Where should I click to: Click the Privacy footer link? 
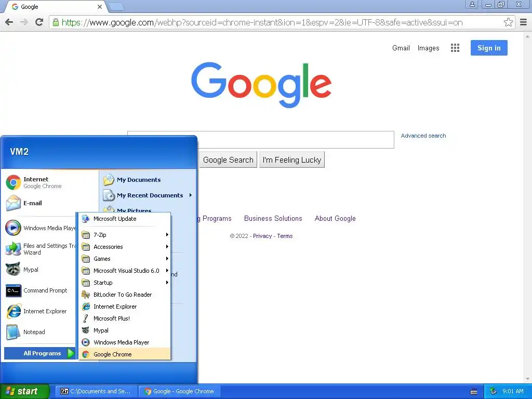pos(262,236)
